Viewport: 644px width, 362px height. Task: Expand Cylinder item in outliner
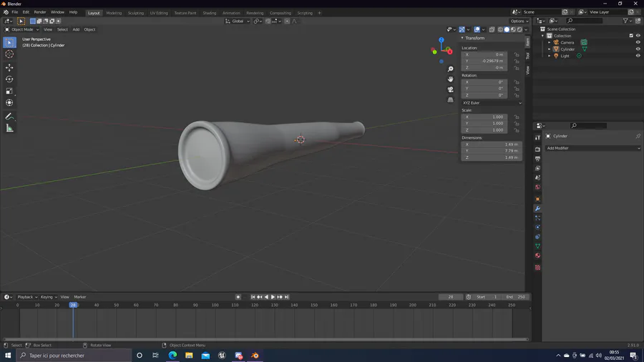tap(550, 49)
